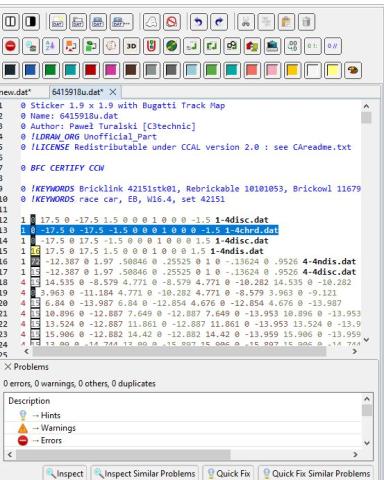Close the 6415918u.dat tab
This screenshot has width=384, height=480.
coord(113,92)
